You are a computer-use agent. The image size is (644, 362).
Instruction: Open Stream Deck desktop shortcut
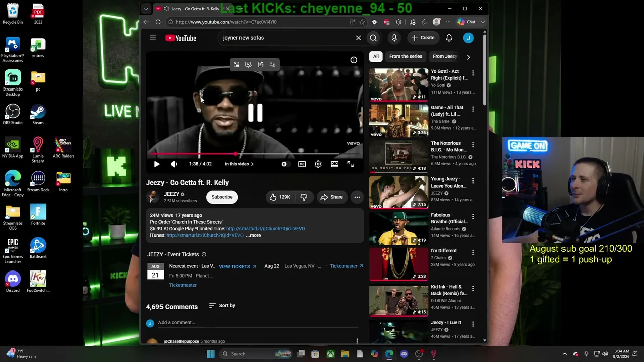pos(38,181)
